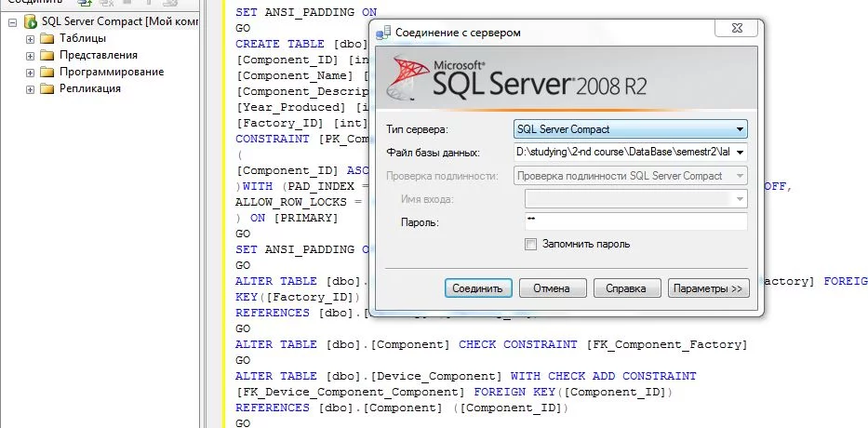Click the SQL Server Compact database icon

[31, 21]
